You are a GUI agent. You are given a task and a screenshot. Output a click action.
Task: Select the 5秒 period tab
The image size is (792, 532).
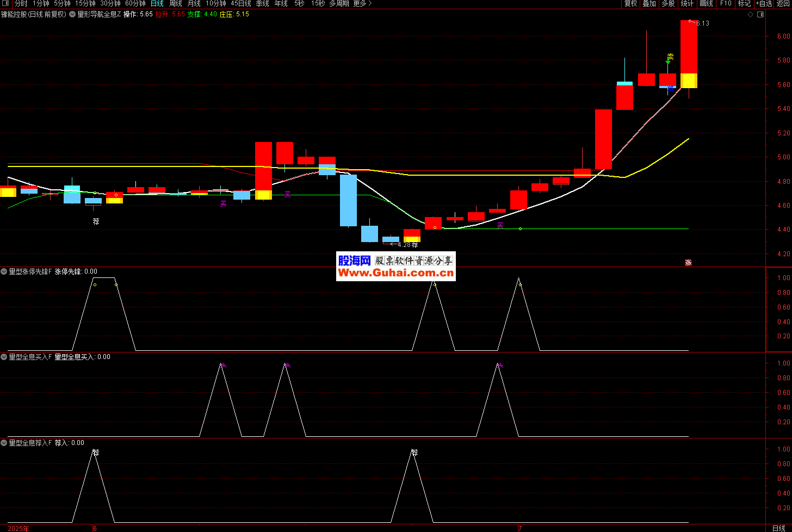(299, 4)
